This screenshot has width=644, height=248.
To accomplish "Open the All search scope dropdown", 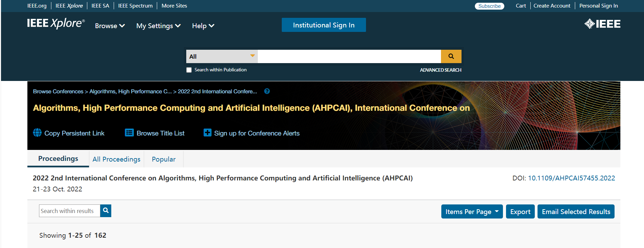I will pyautogui.click(x=222, y=56).
